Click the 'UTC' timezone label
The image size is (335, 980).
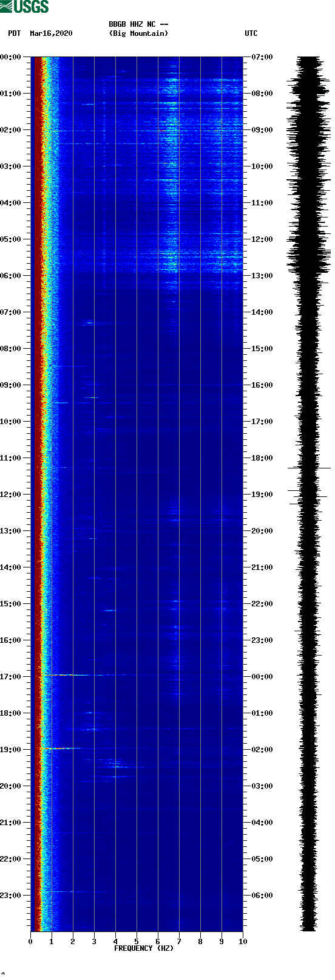pos(251,33)
